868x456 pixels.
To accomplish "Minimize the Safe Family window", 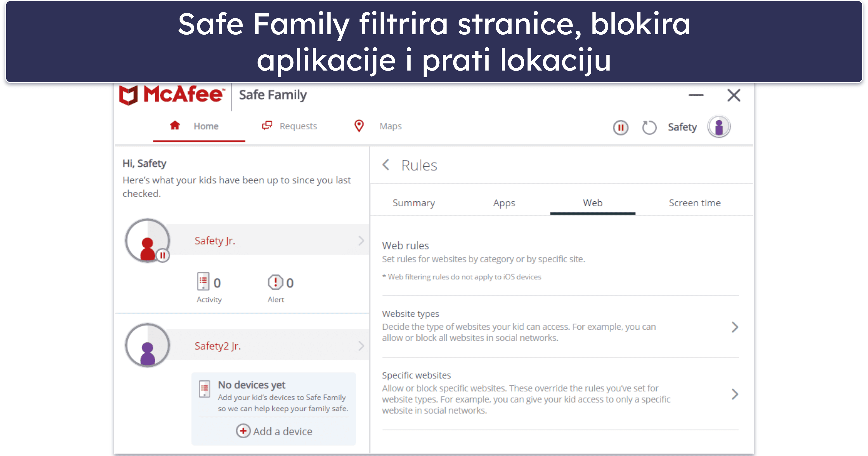I will 696,95.
